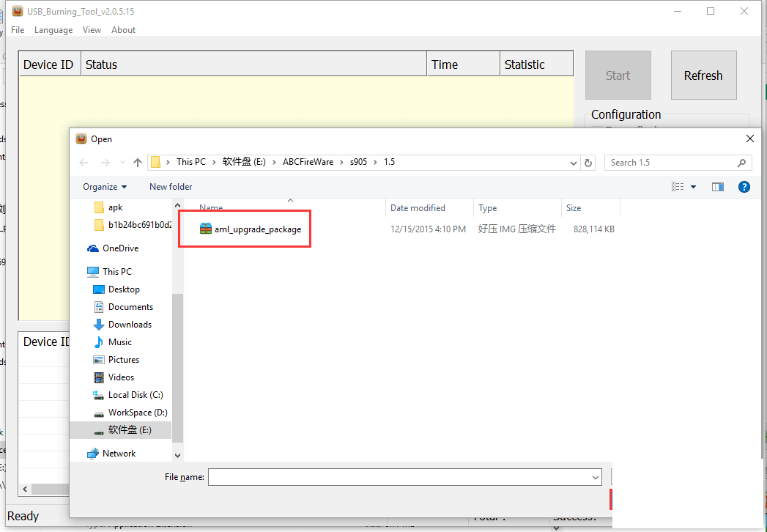Open WorkSpace (D:) in navigation pane
Image resolution: width=767 pixels, height=532 pixels.
[x=138, y=413]
